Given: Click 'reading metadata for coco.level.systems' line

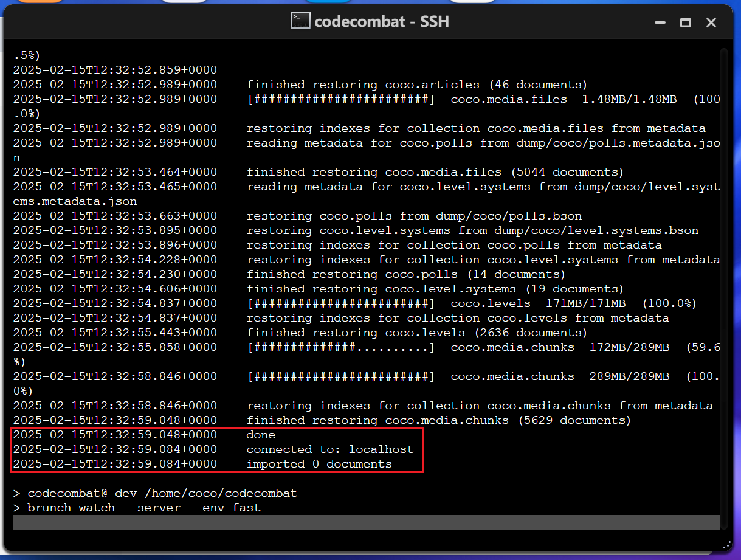Looking at the screenshot, I should pyautogui.click(x=483, y=187).
